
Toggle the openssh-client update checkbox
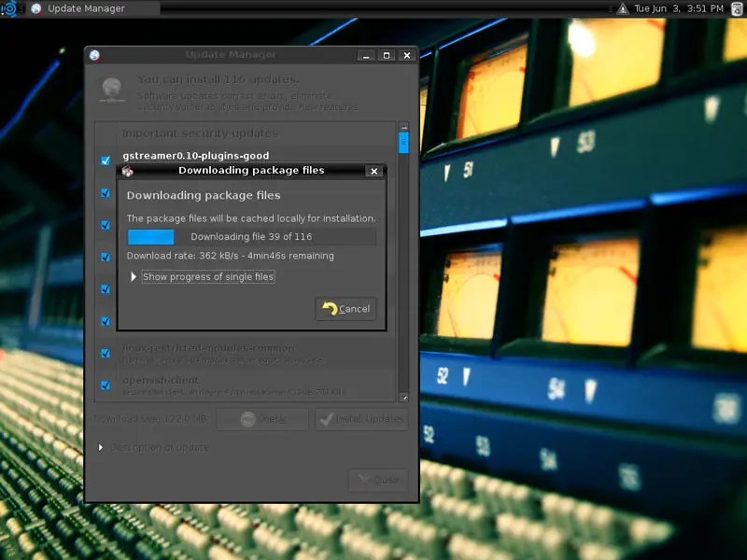tap(106, 385)
